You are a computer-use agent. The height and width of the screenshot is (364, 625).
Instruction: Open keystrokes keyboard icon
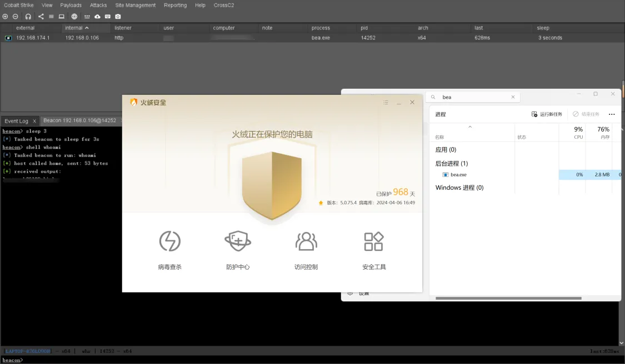(108, 16)
